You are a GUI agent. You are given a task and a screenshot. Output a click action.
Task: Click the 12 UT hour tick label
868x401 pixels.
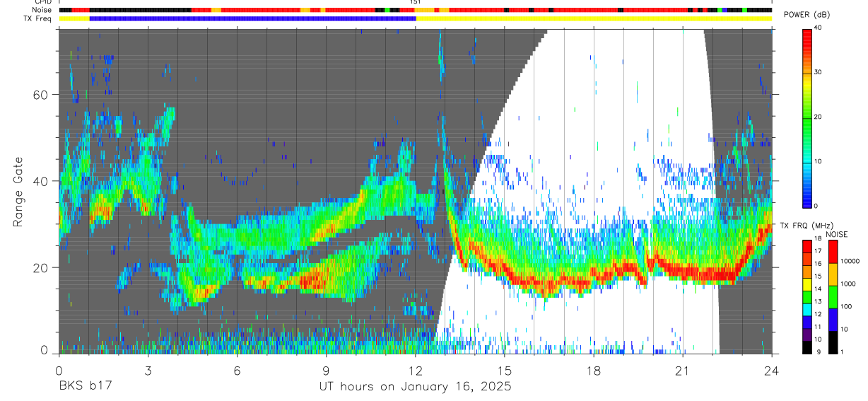tap(415, 370)
